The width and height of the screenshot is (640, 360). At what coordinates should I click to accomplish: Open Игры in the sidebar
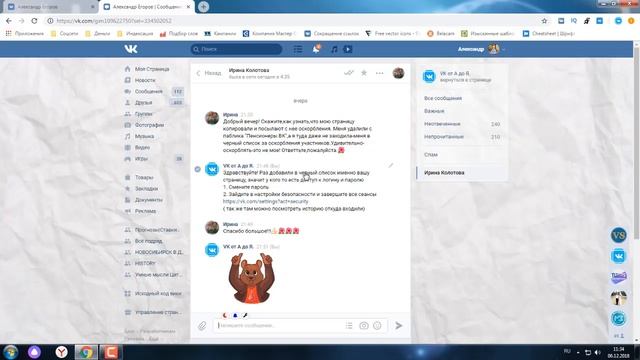pos(142,159)
